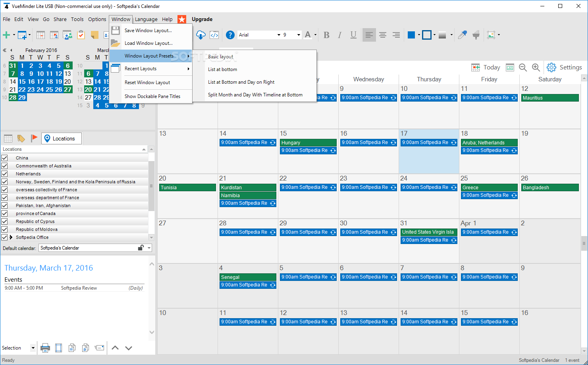Choose Reset Window Layout
This screenshot has height=365, width=588.
point(151,83)
